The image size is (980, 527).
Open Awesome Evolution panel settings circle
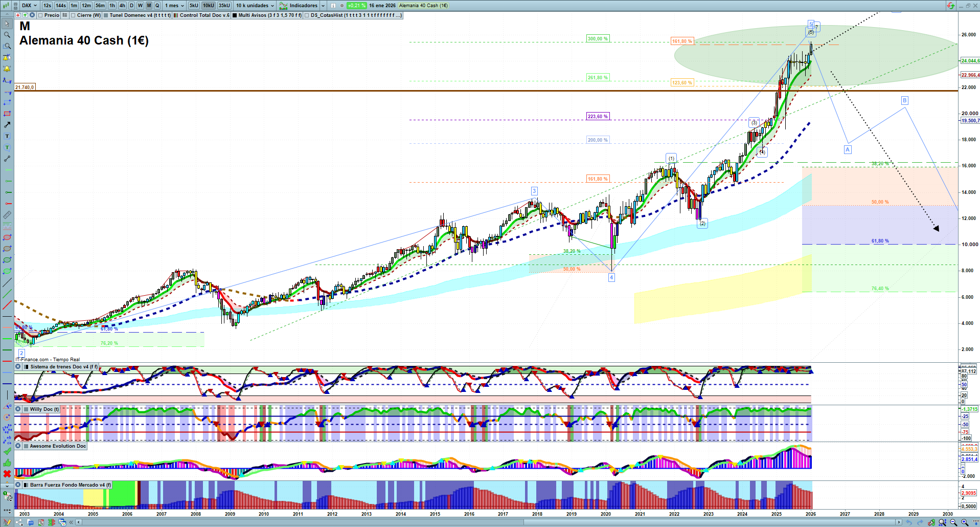click(18, 446)
